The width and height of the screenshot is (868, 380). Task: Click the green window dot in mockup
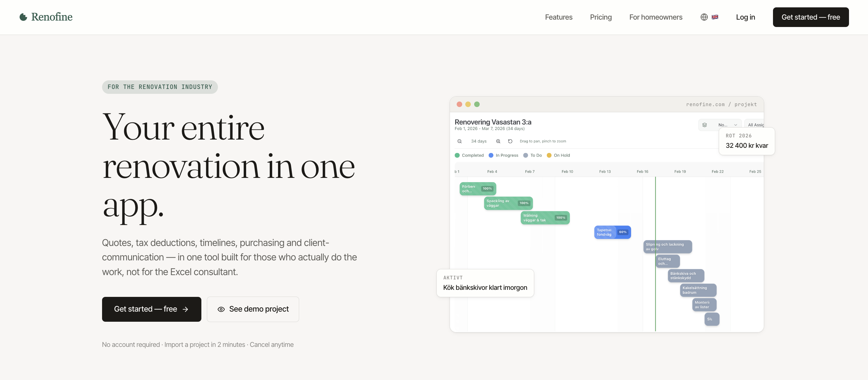(477, 104)
